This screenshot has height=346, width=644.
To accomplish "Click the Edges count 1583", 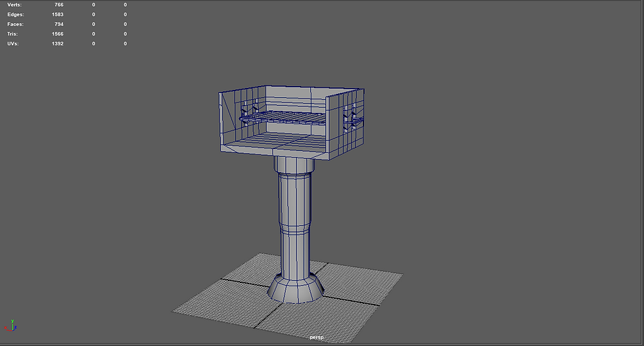I will coord(58,14).
